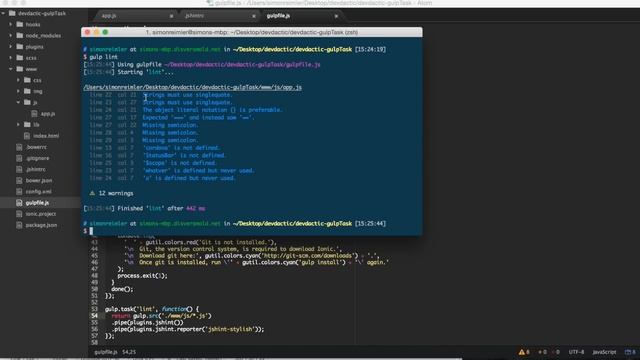Click the terminal window yellow minimize button
Screen dimensions: 640x360
(96, 32)
